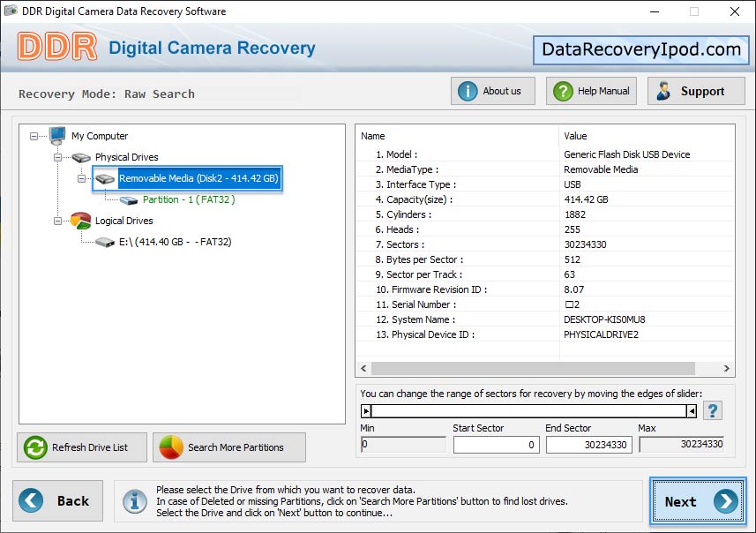Click the Start Sector input field
This screenshot has height=533, width=756.
pos(496,444)
